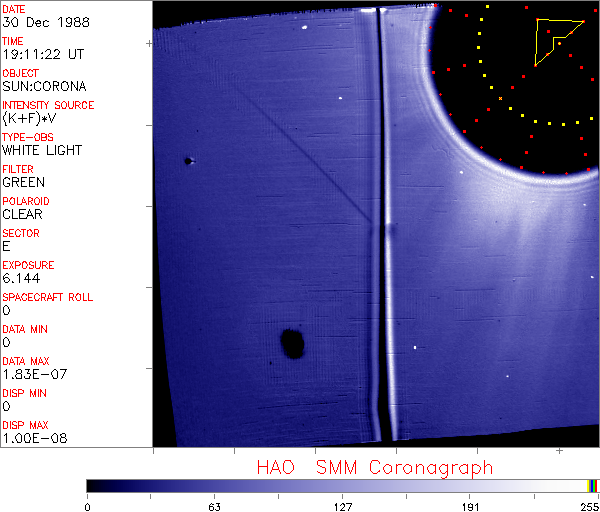Click the DISP MAX label
The height and width of the screenshot is (512, 600).
(x=25, y=425)
